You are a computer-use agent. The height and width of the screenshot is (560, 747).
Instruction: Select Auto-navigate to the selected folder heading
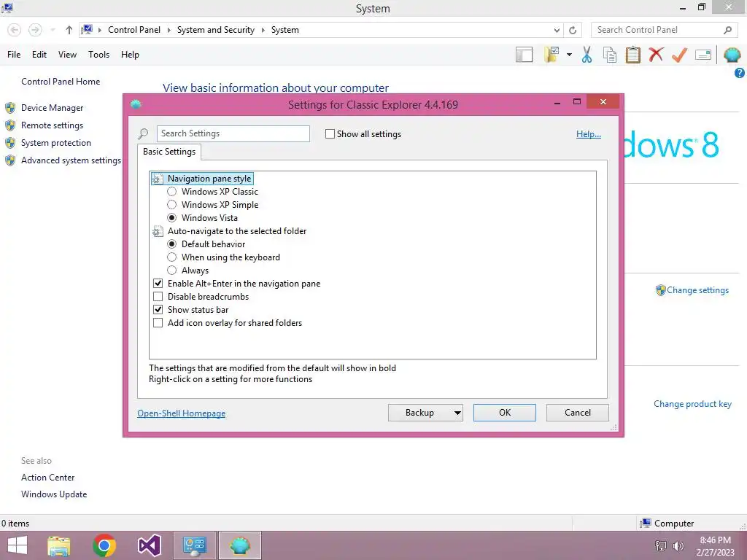237,231
